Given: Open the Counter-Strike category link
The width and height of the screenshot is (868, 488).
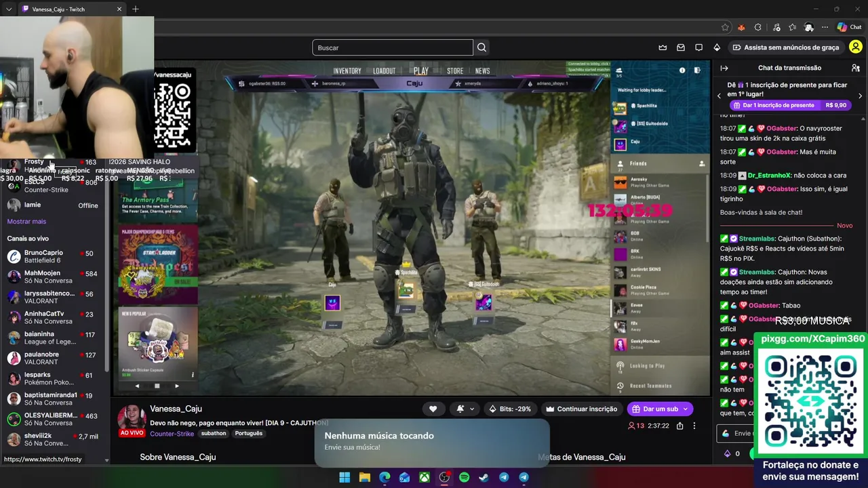Looking at the screenshot, I should [x=172, y=433].
